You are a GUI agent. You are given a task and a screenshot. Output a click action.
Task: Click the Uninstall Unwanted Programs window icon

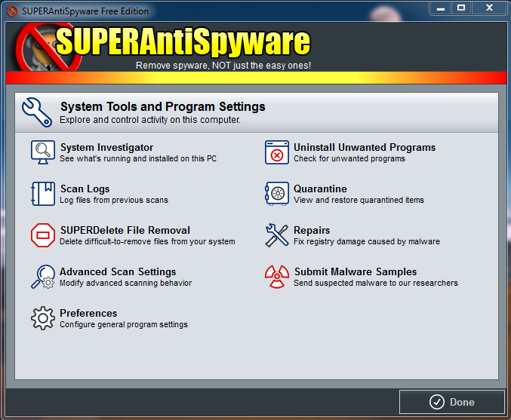point(277,152)
